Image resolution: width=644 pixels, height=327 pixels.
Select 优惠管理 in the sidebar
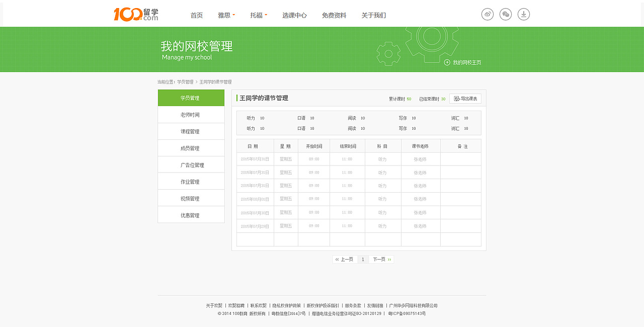(x=191, y=215)
